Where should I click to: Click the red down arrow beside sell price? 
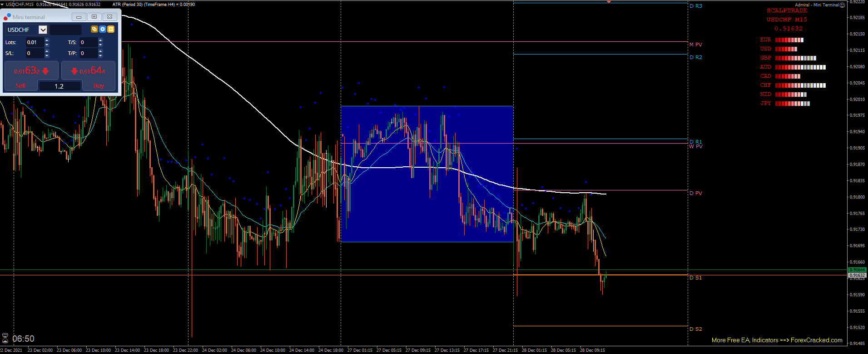(x=45, y=71)
